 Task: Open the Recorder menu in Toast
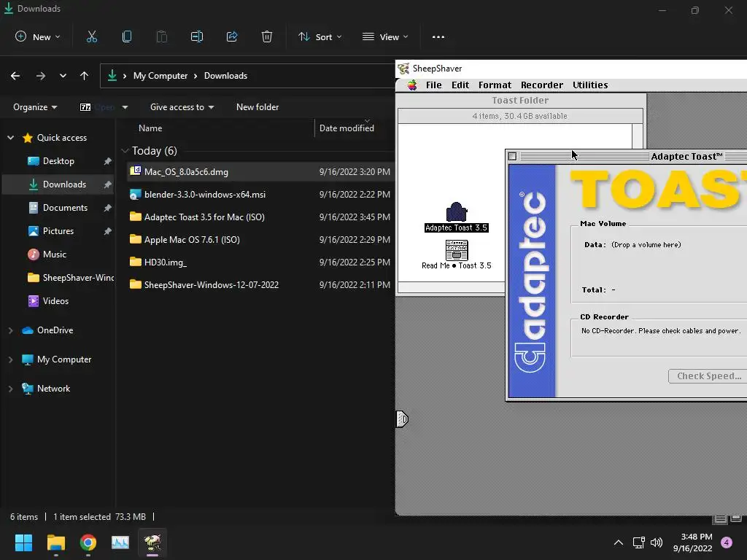click(x=542, y=85)
